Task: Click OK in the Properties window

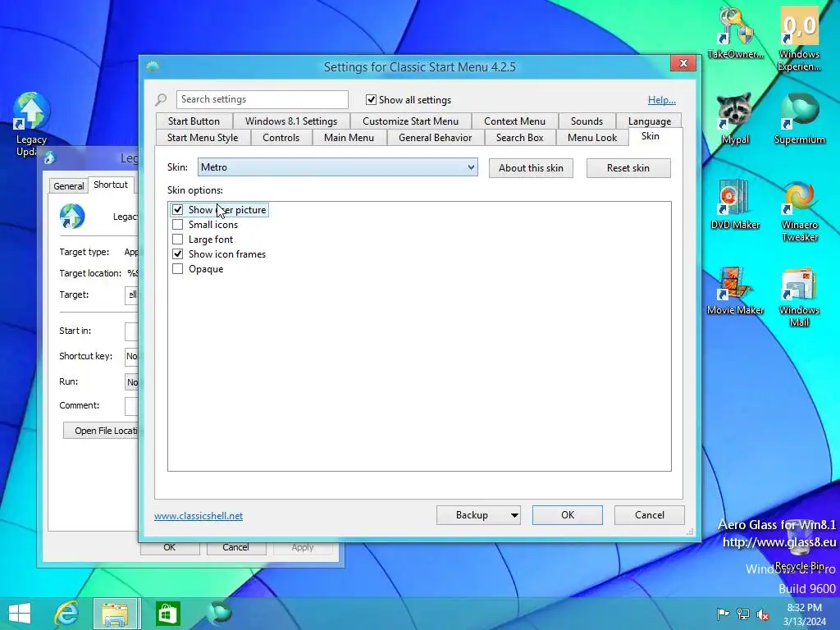Action: [x=170, y=548]
